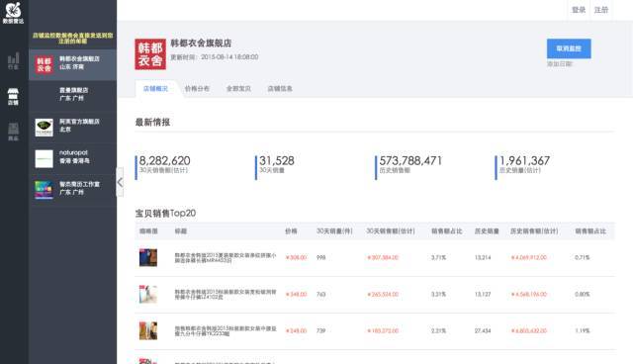Screen dimensions: 633x364
Task: Switch to the 价格分布 tab
Action: click(x=197, y=88)
